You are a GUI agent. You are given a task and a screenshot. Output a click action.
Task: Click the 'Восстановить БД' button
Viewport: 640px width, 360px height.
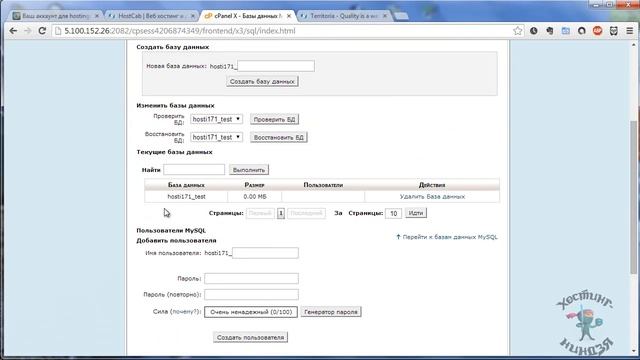[x=279, y=137]
